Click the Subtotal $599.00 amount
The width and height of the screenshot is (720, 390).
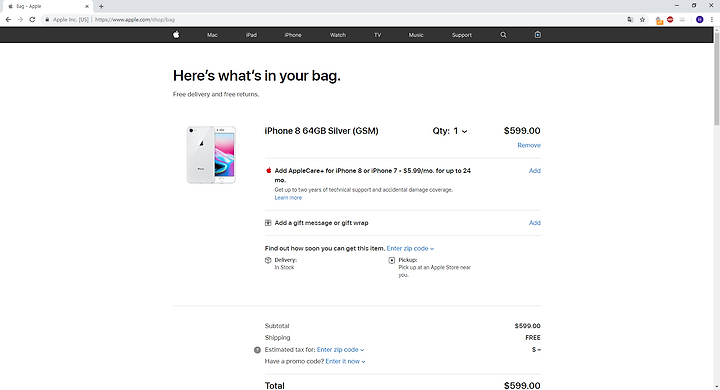coord(528,326)
